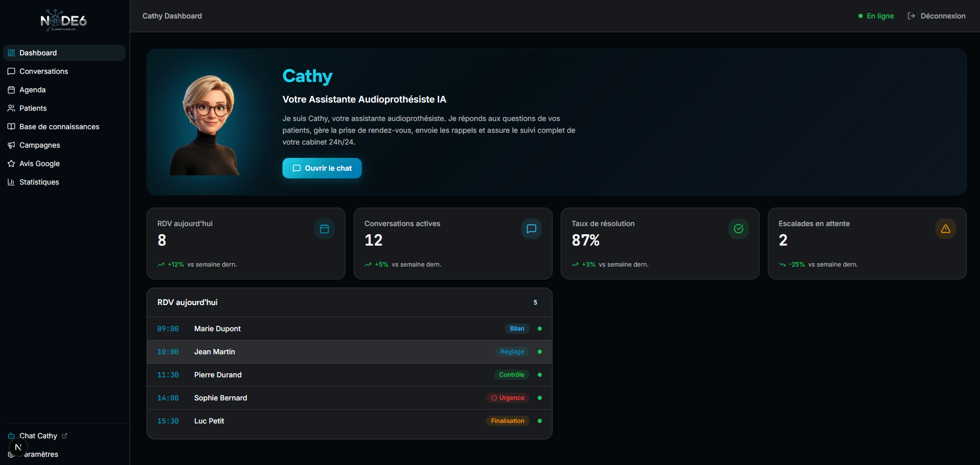Click the Urgence tag on Sophie Bernard's appointment

[507, 398]
